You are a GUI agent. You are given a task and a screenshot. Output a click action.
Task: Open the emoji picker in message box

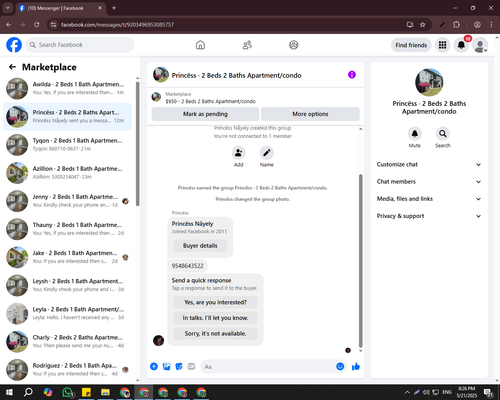[x=340, y=367]
